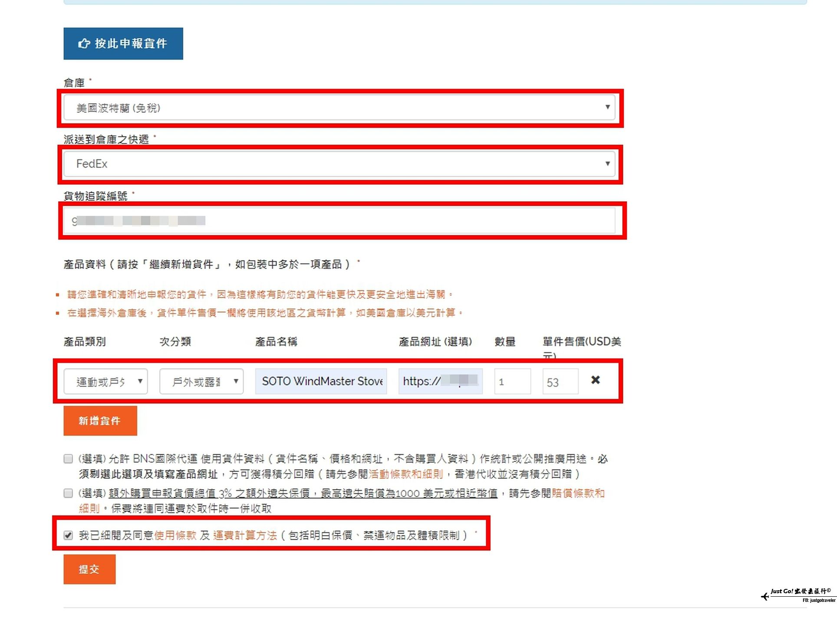Screen dimensions: 837x644
Task: Open the 倉庫 warehouse dropdown
Action: pos(339,108)
